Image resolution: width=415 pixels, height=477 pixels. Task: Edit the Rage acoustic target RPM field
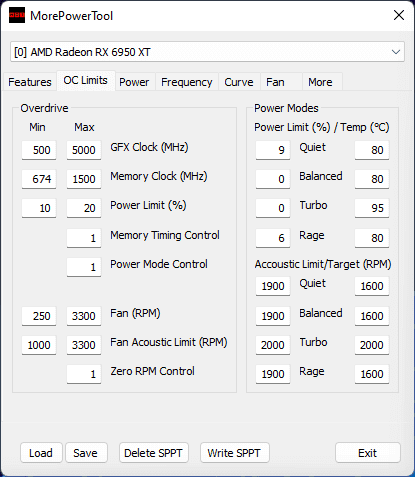point(372,374)
